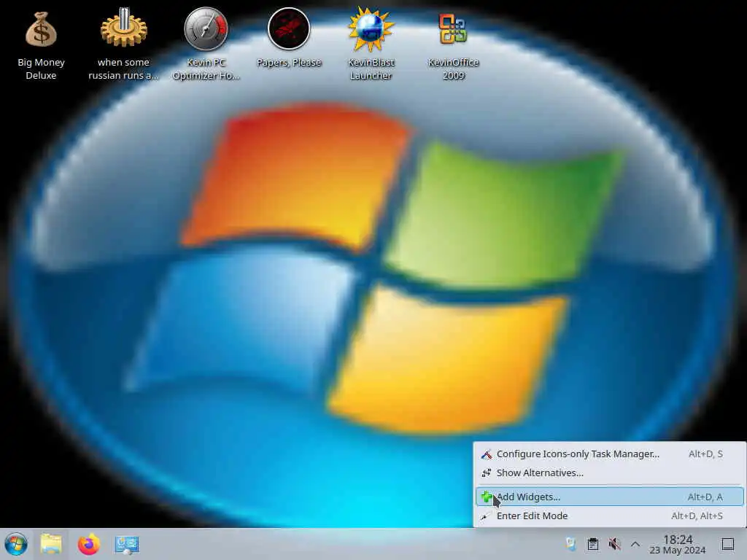Select Enter Edit Mode menu entry

tap(609, 516)
